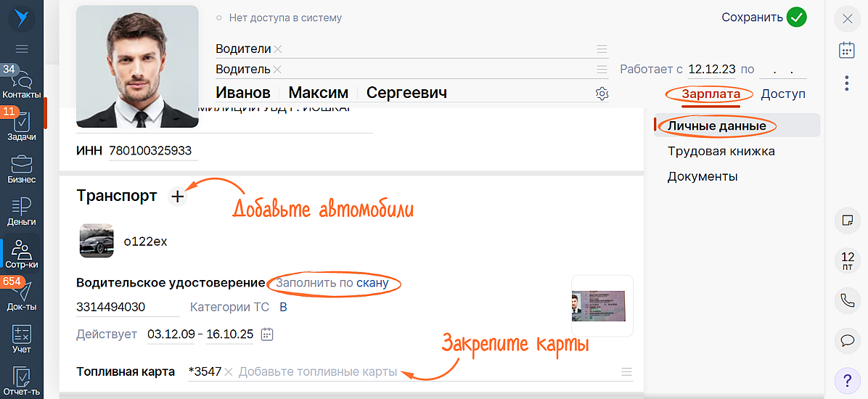This screenshot has width=868, height=399.
Task: Open the help question mark button
Action: click(847, 379)
